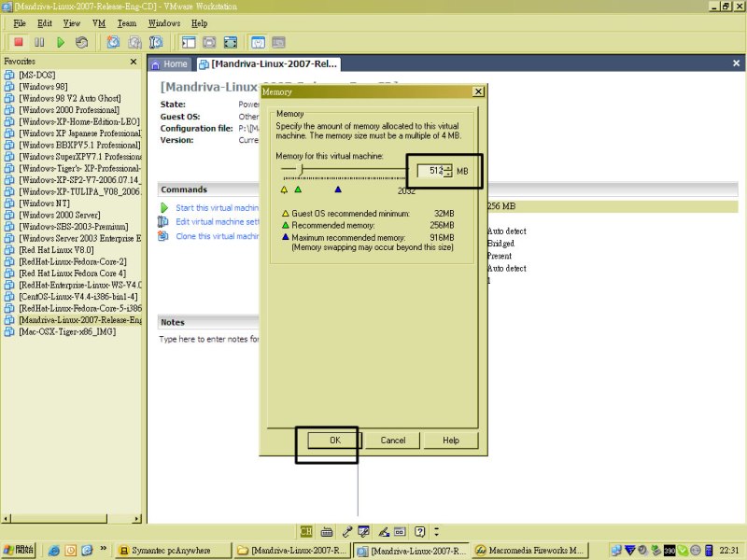This screenshot has height=560, width=747.
Task: Open the File menu
Action: [20, 23]
